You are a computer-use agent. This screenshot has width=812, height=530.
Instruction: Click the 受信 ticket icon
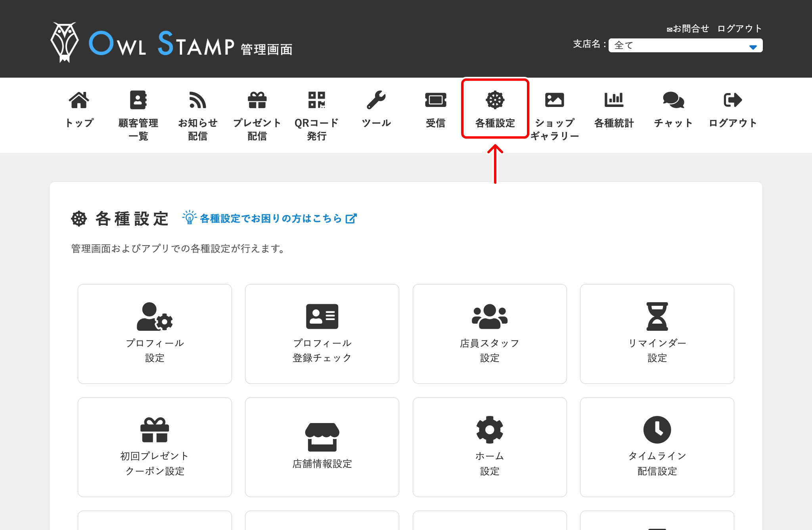tap(436, 100)
